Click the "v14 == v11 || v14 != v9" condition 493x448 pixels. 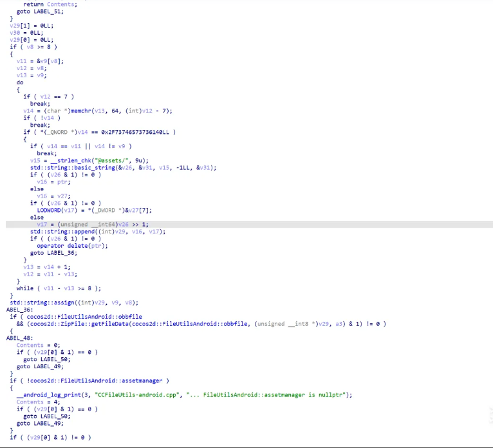click(x=86, y=146)
